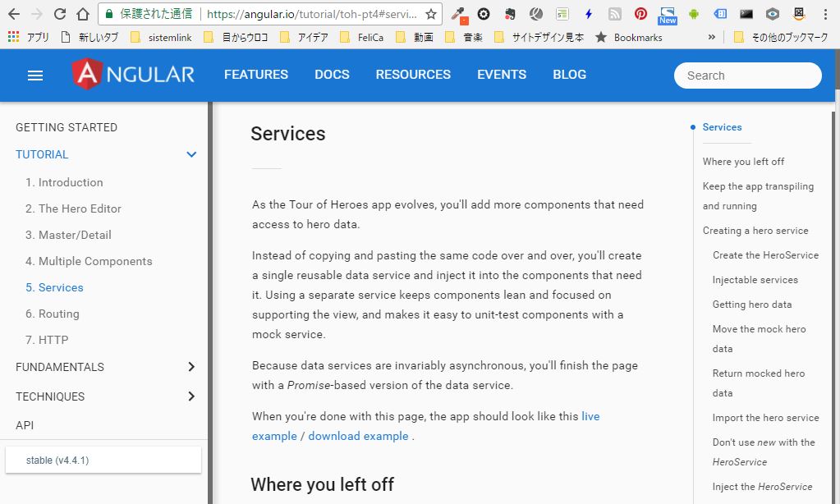Click Services at top of contents list
This screenshot has height=504, width=840.
722,127
